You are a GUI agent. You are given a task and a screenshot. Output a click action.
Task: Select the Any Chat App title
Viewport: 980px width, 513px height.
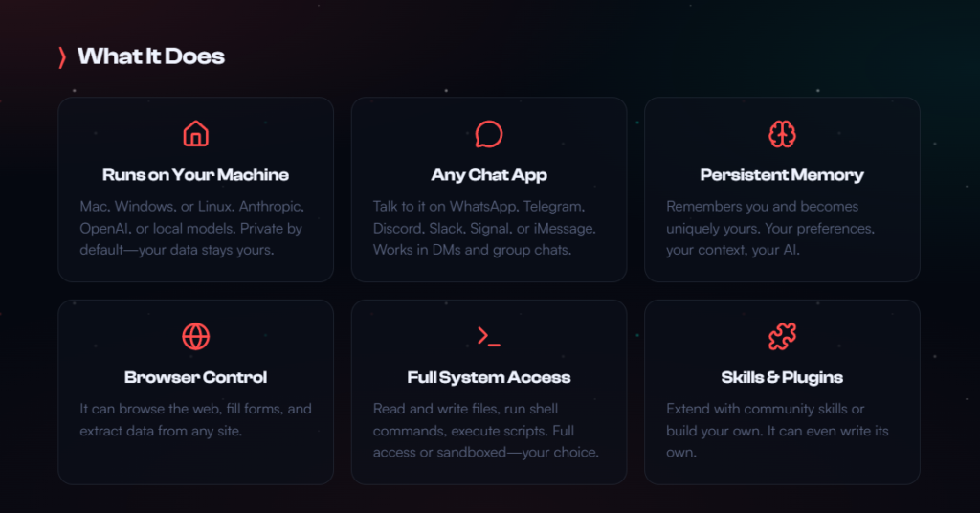coord(489,175)
